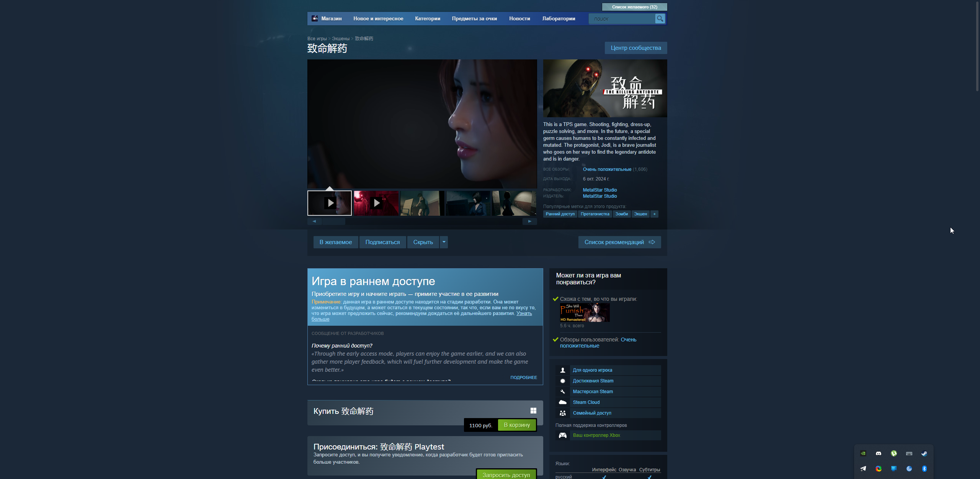
Task: Open the Узнать больше early access link
Action: coord(524,313)
